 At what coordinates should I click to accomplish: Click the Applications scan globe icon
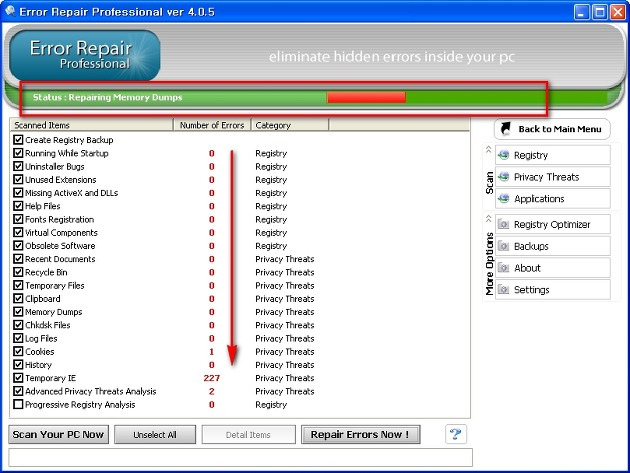pos(503,198)
